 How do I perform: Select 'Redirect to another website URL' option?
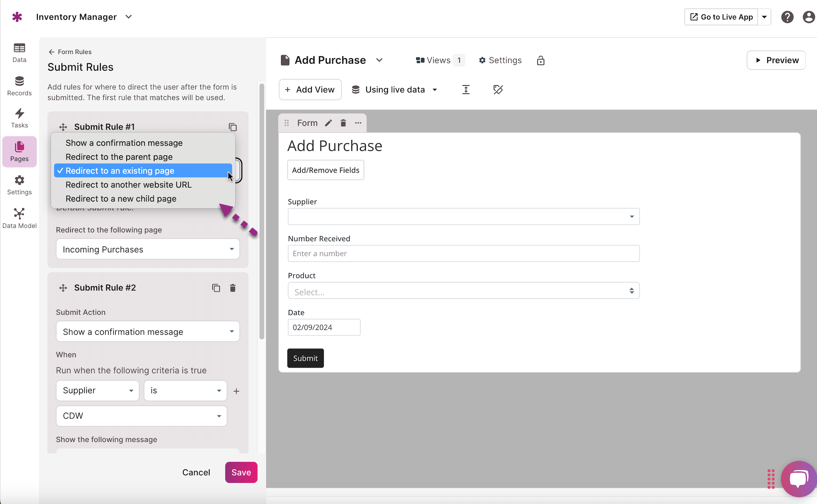[143, 185]
